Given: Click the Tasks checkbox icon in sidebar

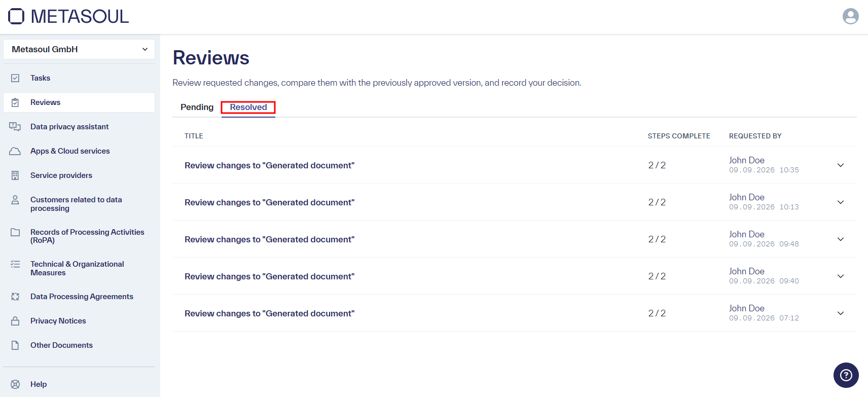Looking at the screenshot, I should coord(15,78).
